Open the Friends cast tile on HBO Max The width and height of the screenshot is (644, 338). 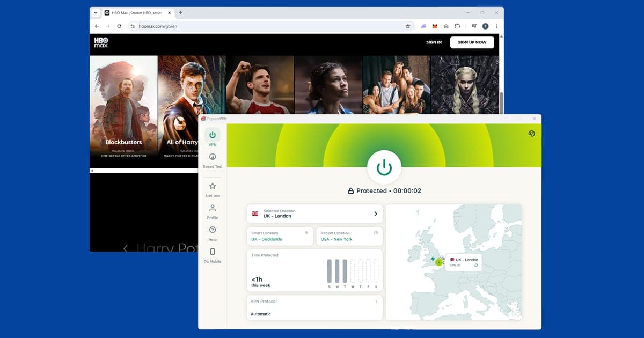397,85
